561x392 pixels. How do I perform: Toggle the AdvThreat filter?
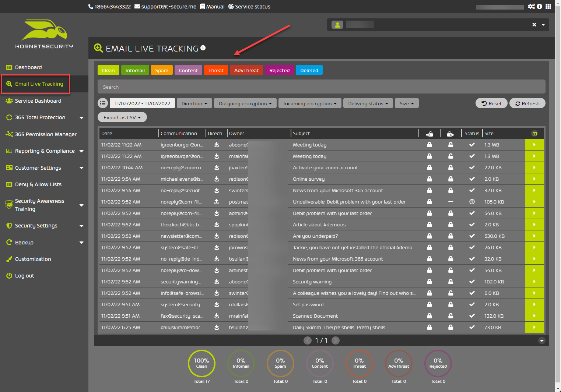pos(246,70)
